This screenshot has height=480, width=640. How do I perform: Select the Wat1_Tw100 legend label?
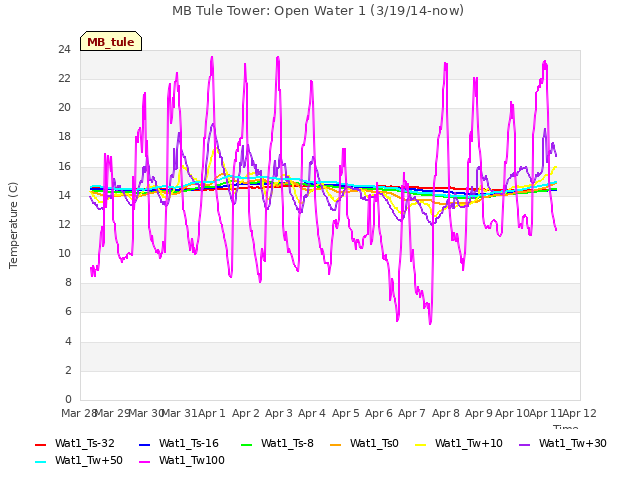point(192,461)
